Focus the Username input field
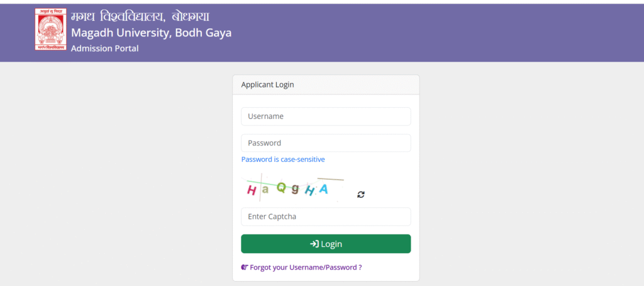644x286 pixels. tap(326, 117)
